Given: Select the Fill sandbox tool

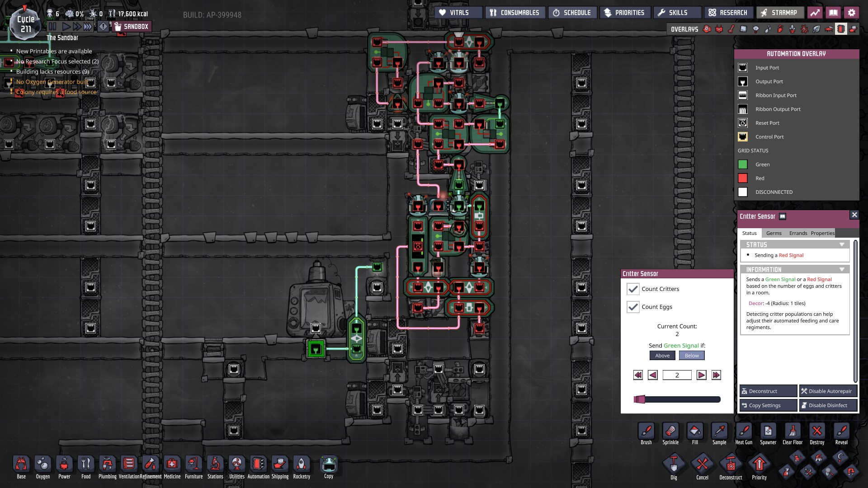Looking at the screenshot, I should pyautogui.click(x=695, y=434).
